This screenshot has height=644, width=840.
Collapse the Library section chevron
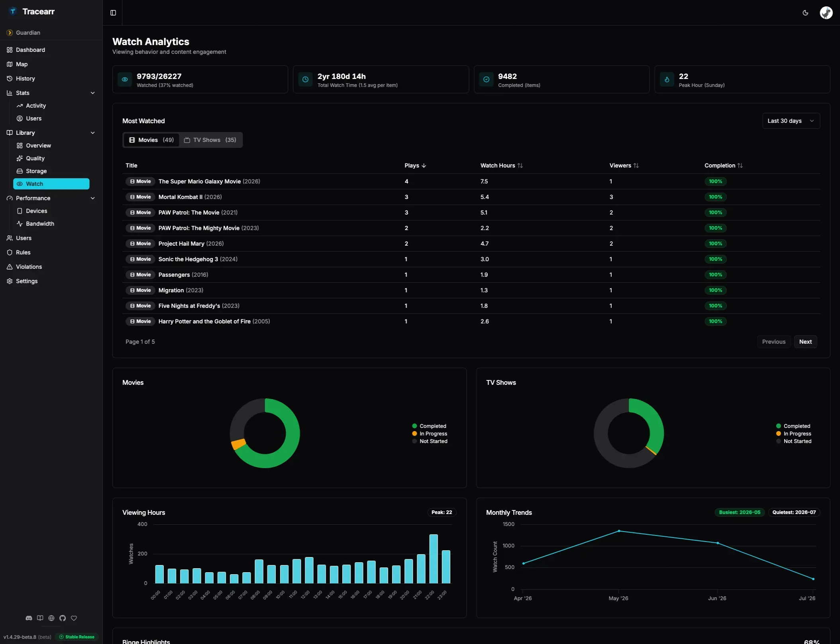(x=93, y=133)
